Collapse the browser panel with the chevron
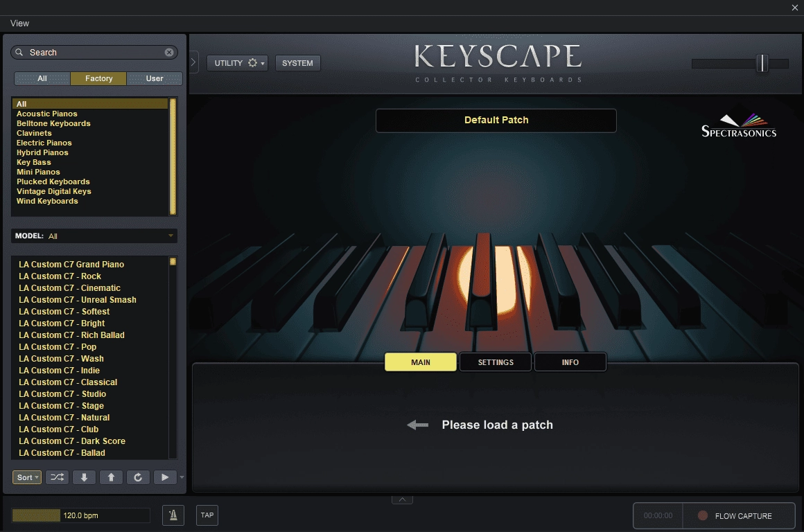 pos(193,62)
